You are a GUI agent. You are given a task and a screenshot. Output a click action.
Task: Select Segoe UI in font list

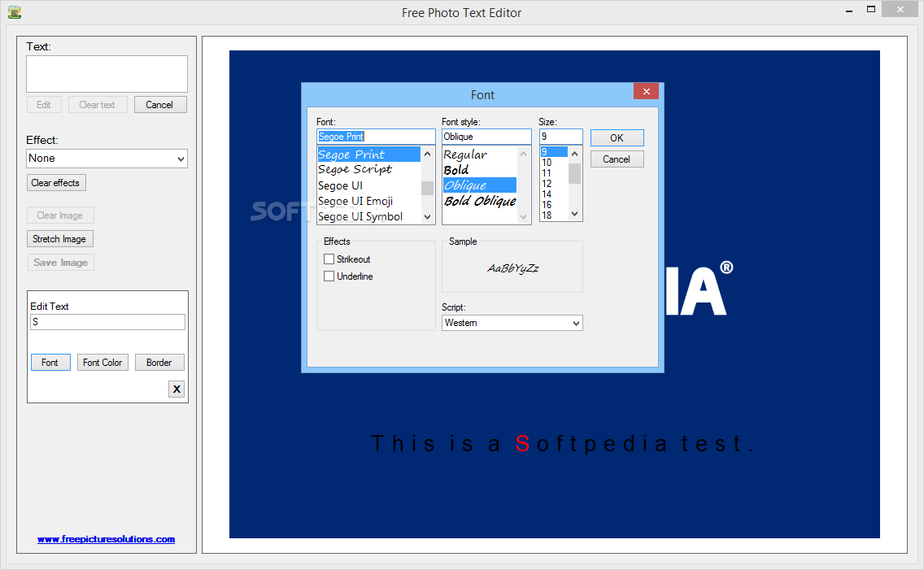[369, 185]
